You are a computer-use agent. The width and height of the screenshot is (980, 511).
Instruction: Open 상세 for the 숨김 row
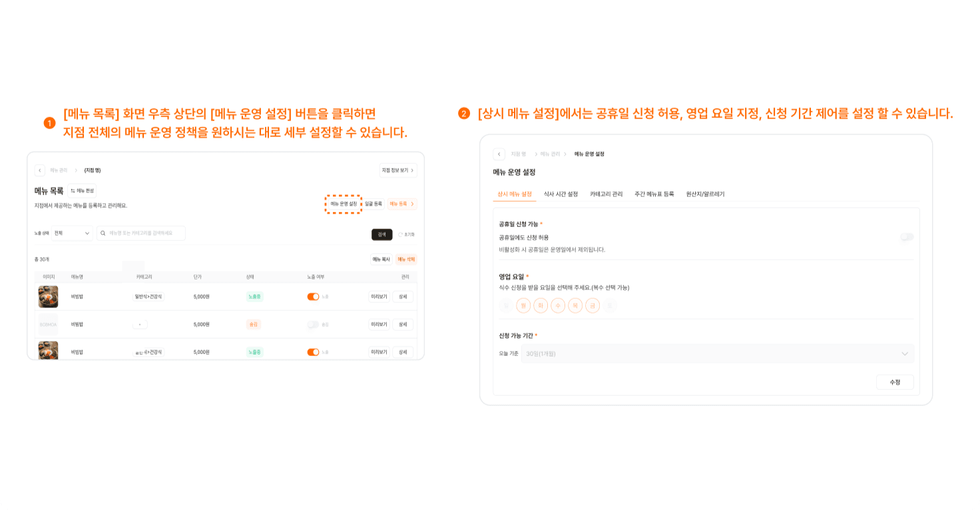point(403,325)
